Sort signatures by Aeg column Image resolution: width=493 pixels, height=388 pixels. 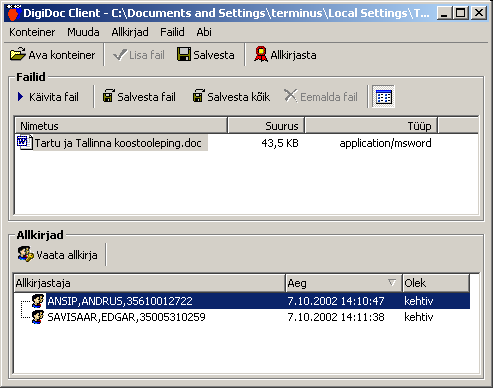tap(344, 283)
